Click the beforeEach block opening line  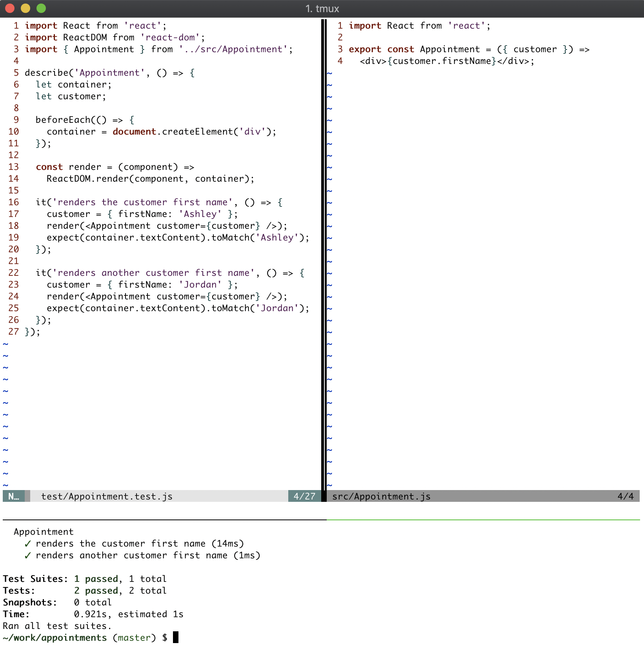85,120
